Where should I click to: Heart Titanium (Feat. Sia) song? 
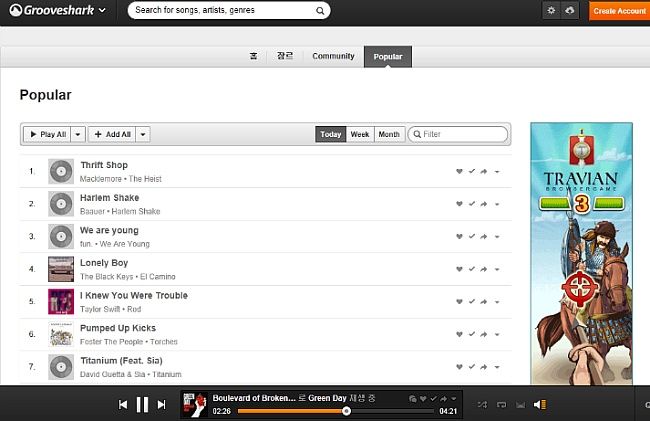[459, 367]
